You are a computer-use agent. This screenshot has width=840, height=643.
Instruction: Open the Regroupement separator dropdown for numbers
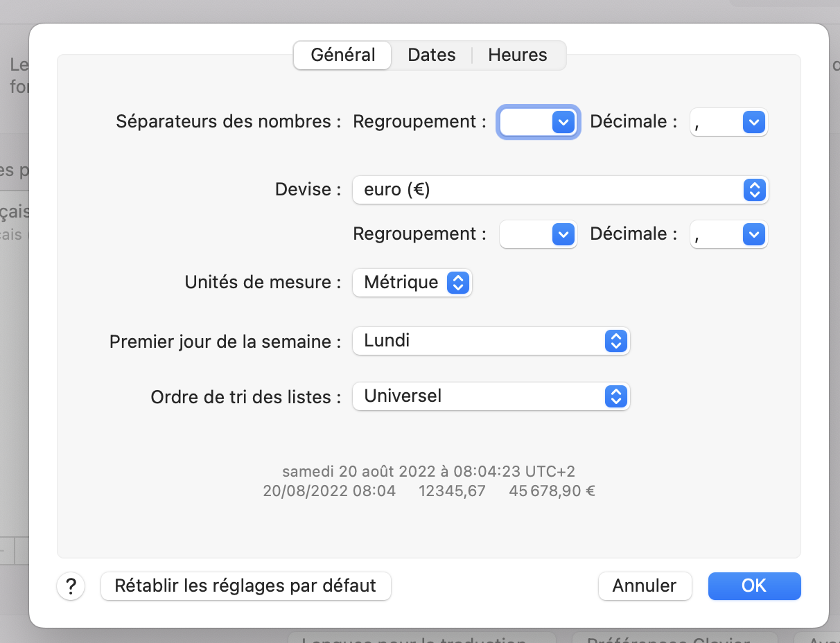tap(538, 121)
